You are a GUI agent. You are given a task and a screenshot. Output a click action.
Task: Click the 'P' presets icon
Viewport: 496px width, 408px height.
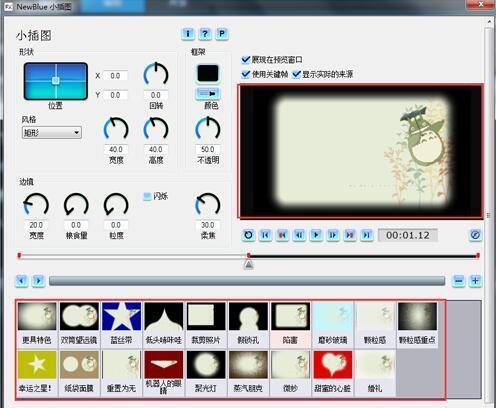click(221, 34)
